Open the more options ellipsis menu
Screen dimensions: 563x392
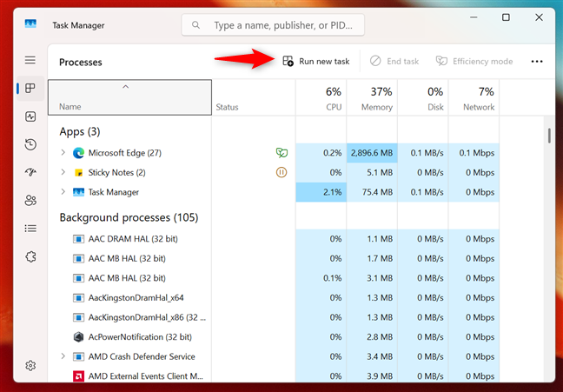click(x=537, y=62)
